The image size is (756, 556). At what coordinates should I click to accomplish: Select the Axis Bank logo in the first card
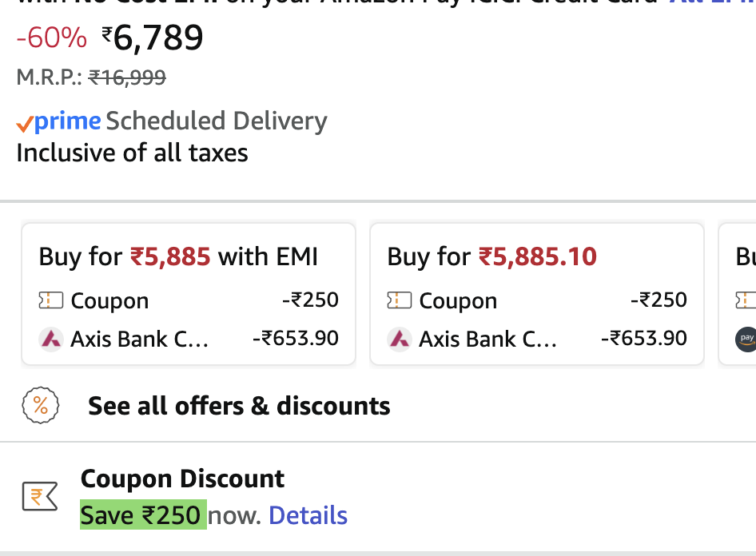pos(51,338)
